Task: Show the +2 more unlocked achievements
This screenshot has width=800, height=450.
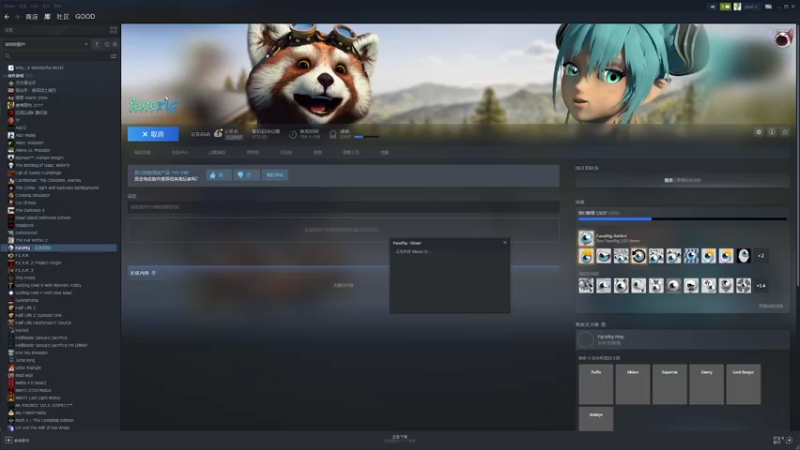Action: 761,256
